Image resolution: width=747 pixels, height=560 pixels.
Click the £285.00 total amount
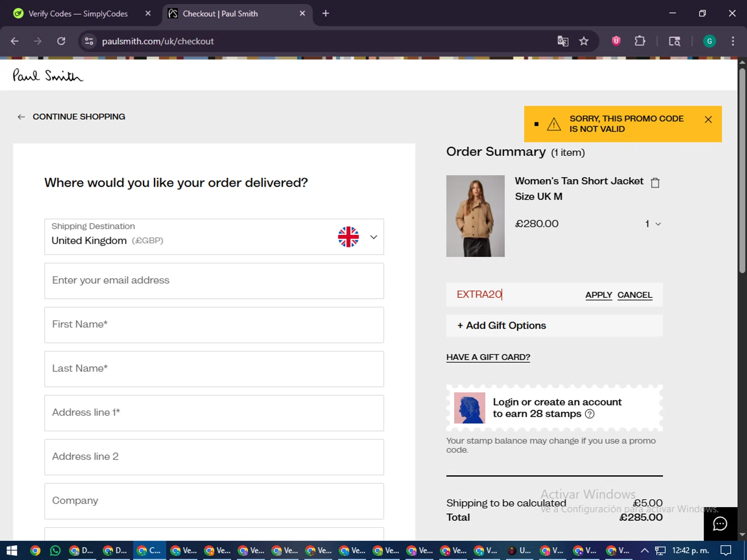tap(641, 517)
